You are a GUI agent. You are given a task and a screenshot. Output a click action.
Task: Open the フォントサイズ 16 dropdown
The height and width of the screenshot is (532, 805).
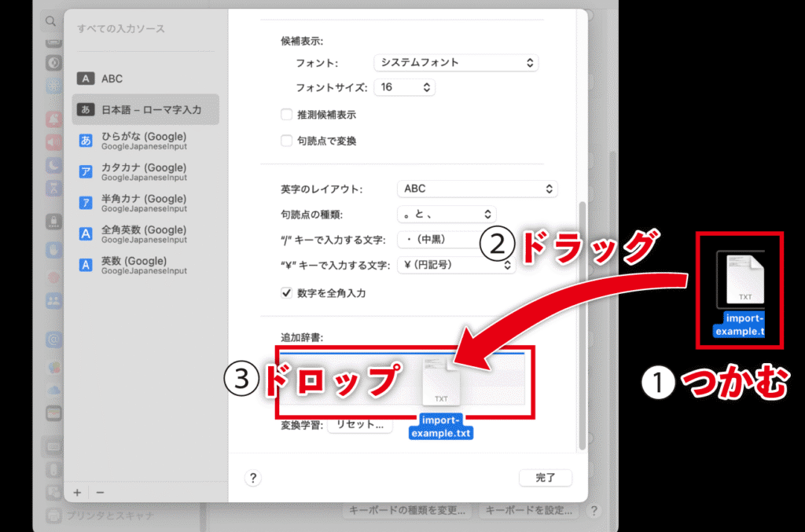click(x=404, y=87)
